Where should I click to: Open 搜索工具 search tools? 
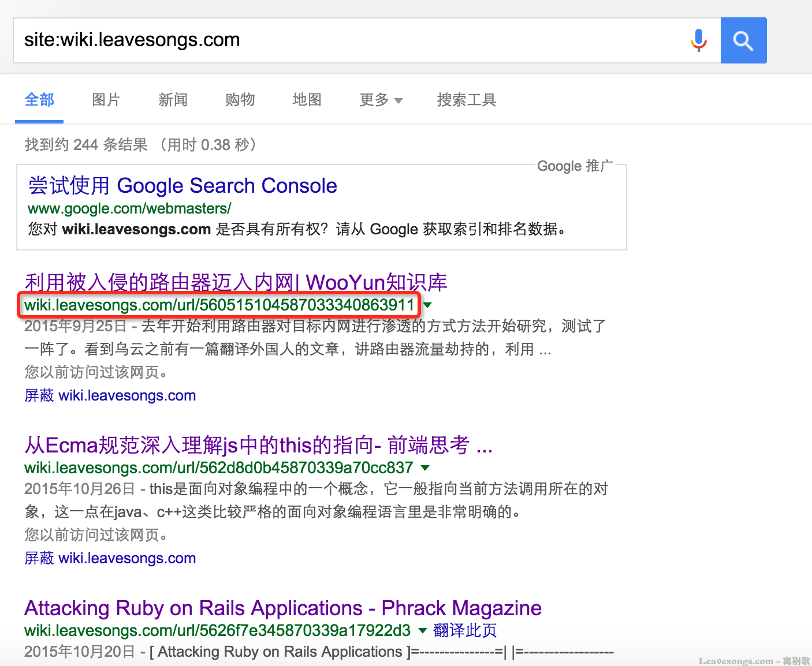point(467,100)
